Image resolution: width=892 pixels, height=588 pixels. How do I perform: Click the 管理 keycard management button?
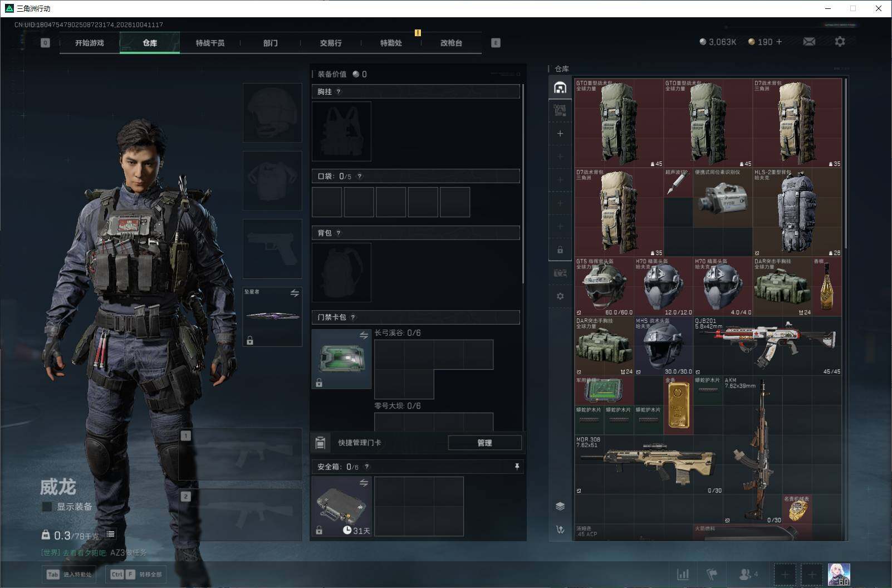[x=484, y=443]
